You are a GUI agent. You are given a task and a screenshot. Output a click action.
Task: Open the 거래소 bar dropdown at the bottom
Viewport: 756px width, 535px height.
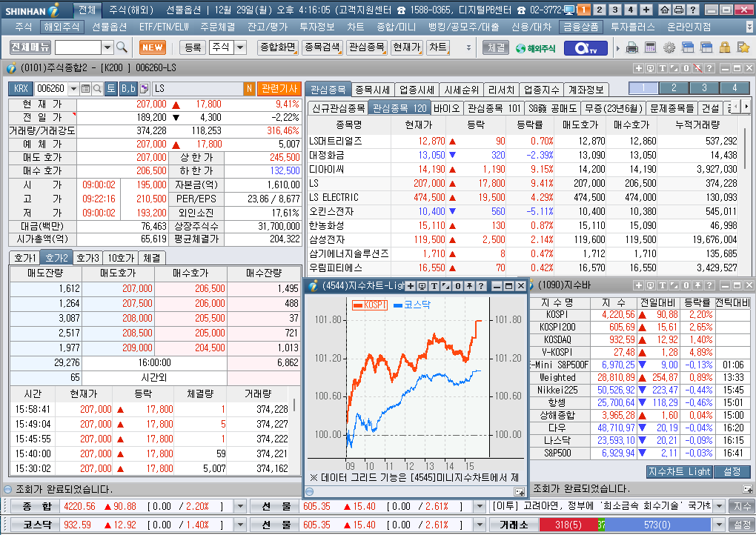click(720, 525)
